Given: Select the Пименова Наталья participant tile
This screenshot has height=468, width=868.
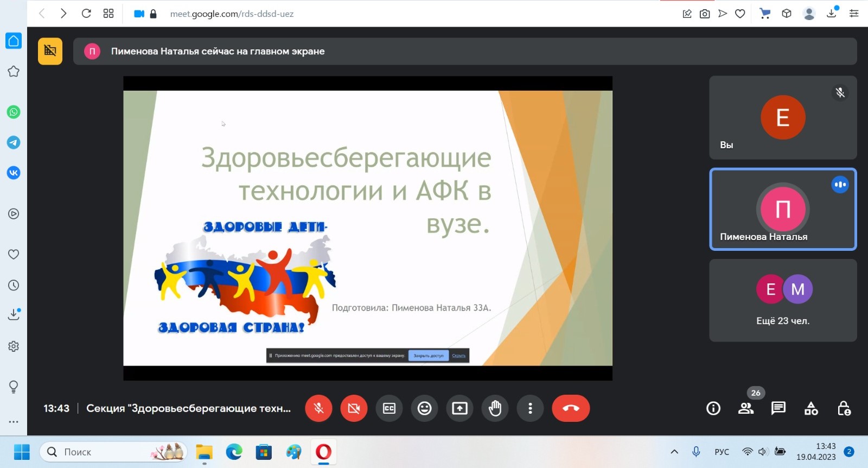Looking at the screenshot, I should click(783, 209).
